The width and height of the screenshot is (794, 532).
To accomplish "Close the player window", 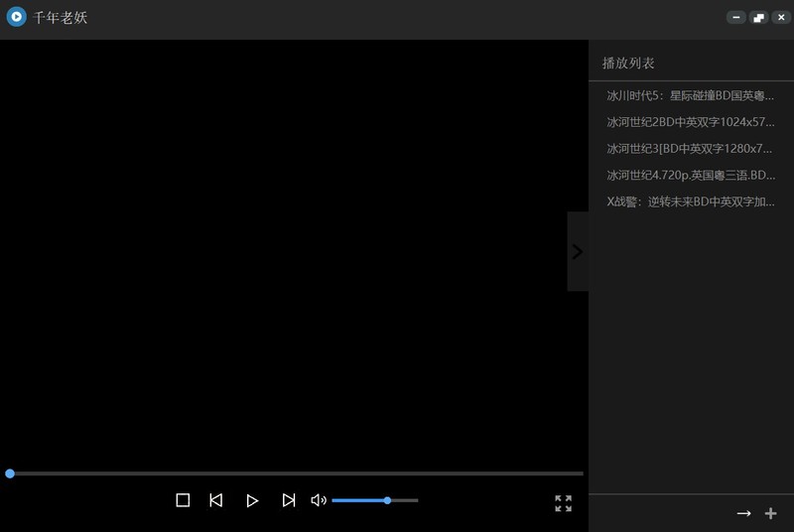I will pyautogui.click(x=781, y=17).
